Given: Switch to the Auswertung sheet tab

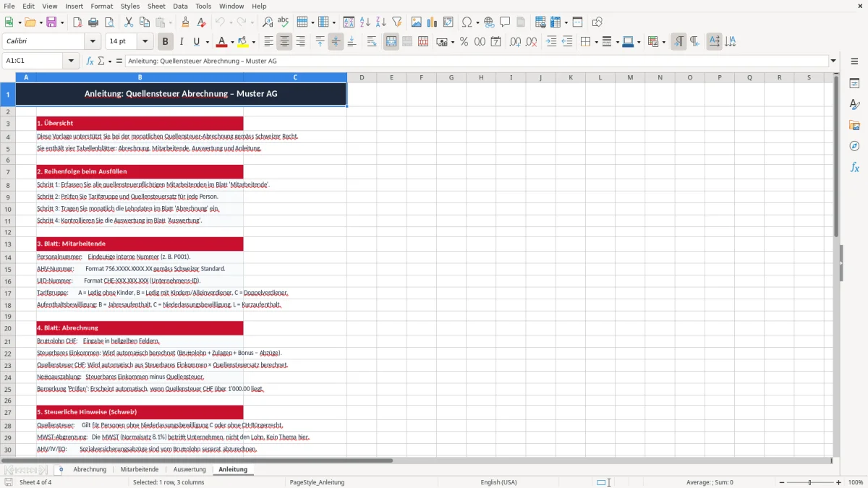Looking at the screenshot, I should [190, 469].
